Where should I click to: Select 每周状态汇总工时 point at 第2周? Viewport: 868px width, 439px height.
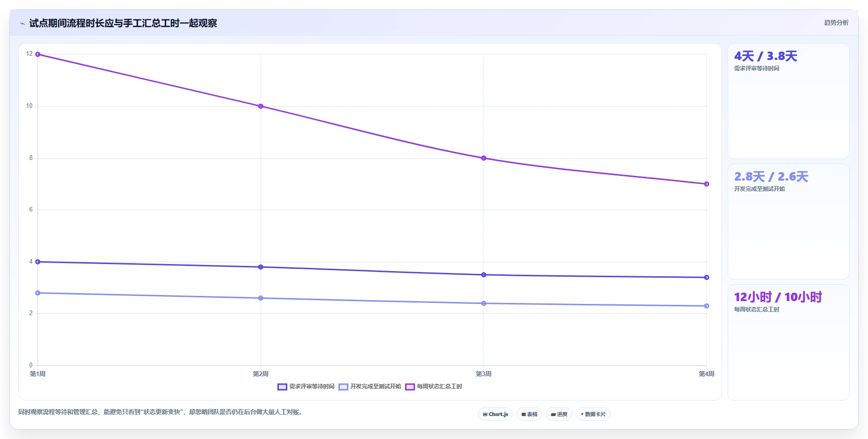coord(261,106)
